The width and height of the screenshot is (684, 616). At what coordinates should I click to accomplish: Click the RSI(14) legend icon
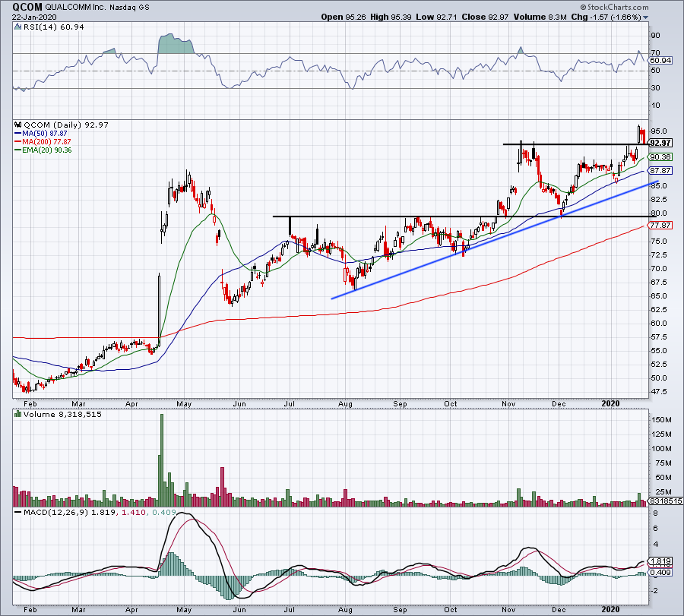point(17,27)
